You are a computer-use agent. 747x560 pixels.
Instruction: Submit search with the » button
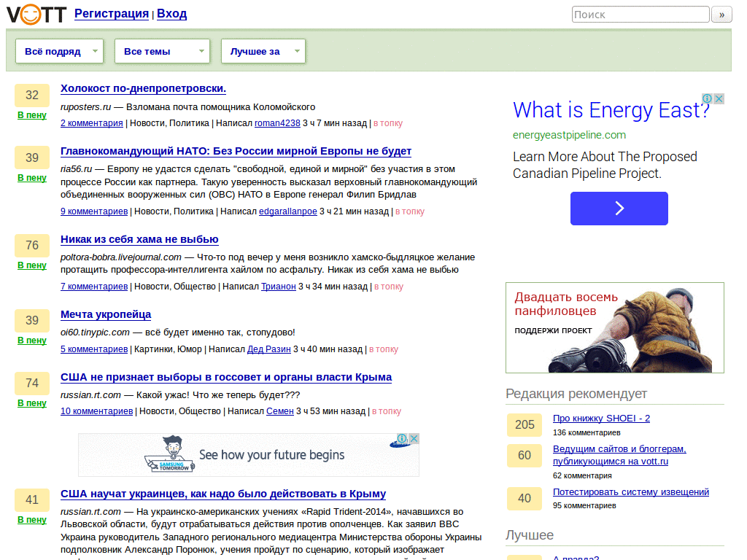click(721, 15)
